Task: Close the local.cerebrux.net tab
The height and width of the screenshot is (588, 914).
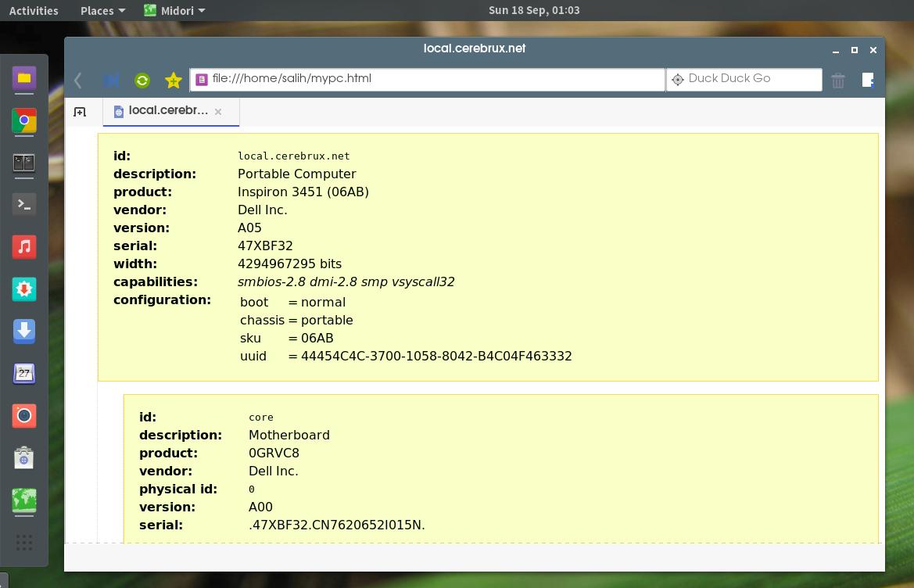Action: click(218, 112)
